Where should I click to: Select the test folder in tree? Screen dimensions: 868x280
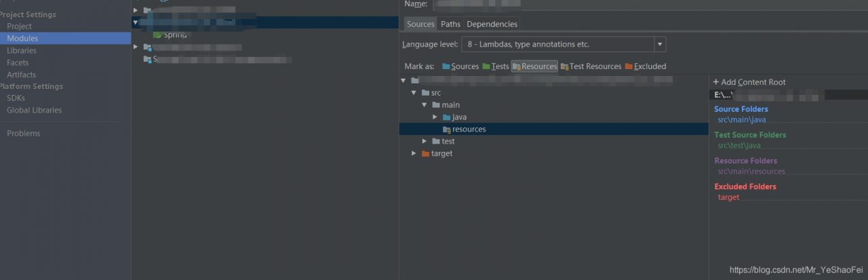[x=448, y=142]
